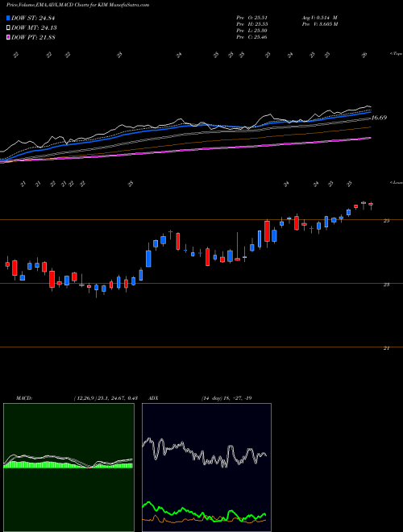Click the 'Pre V: 3.665 M' volume text

click(x=319, y=24)
